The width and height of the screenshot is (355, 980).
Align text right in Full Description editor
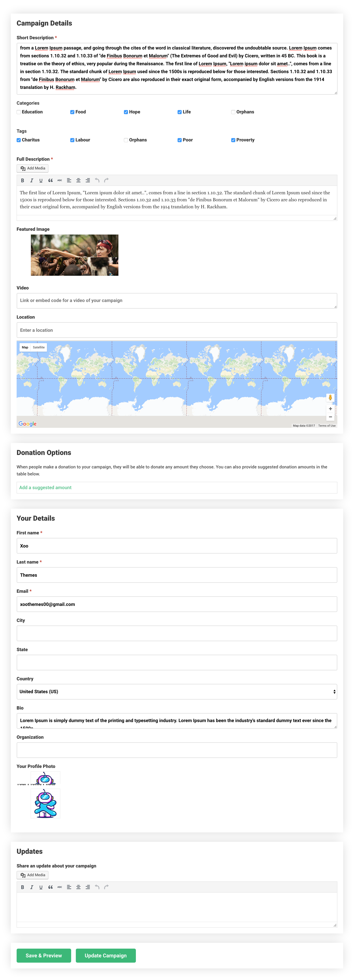point(87,180)
